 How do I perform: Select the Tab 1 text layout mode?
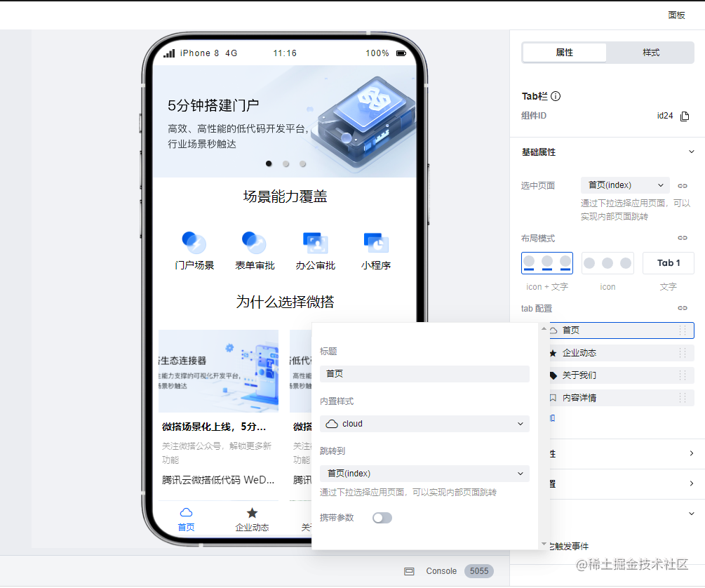click(669, 263)
